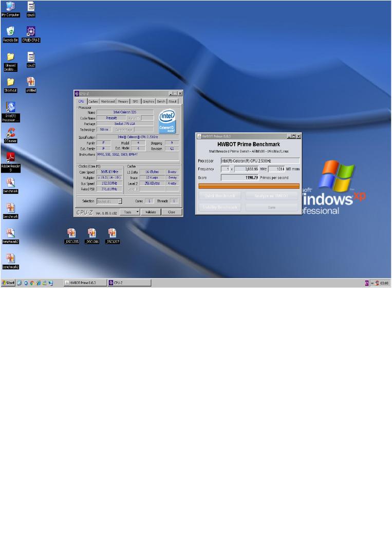Launch the CCleaner desktop shortcut

10,135
